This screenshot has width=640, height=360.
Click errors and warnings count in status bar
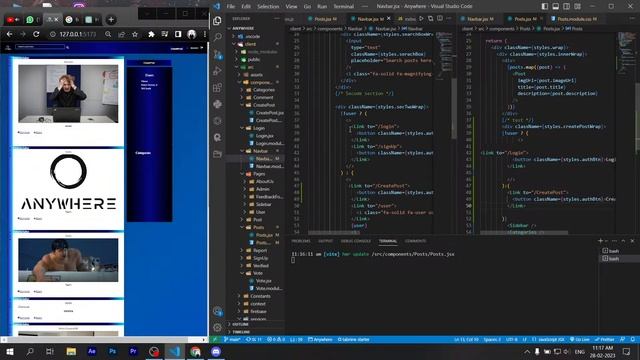click(276, 339)
